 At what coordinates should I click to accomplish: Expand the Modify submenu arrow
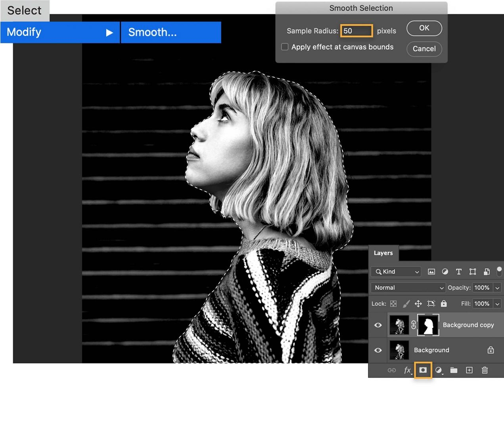click(x=110, y=32)
